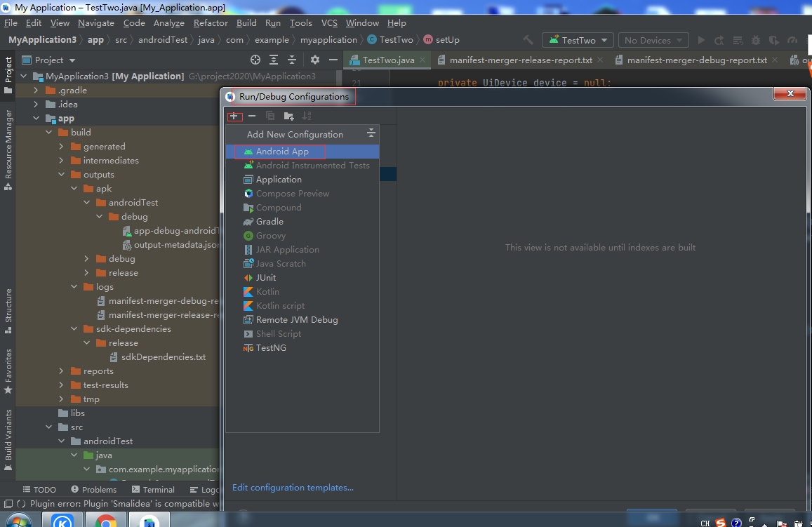Choose Application configuration type

click(302, 179)
